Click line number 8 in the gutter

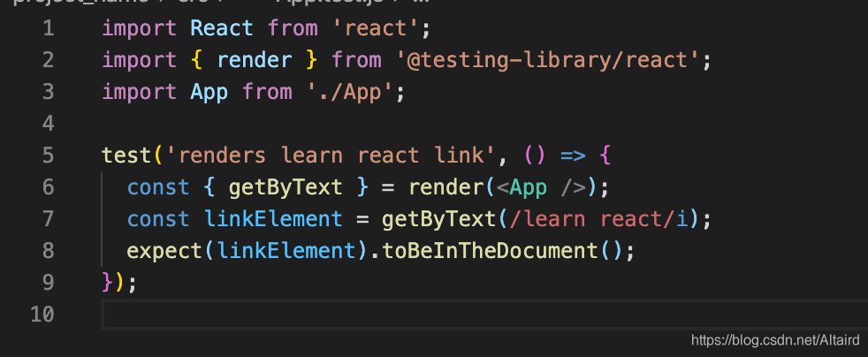click(48, 251)
